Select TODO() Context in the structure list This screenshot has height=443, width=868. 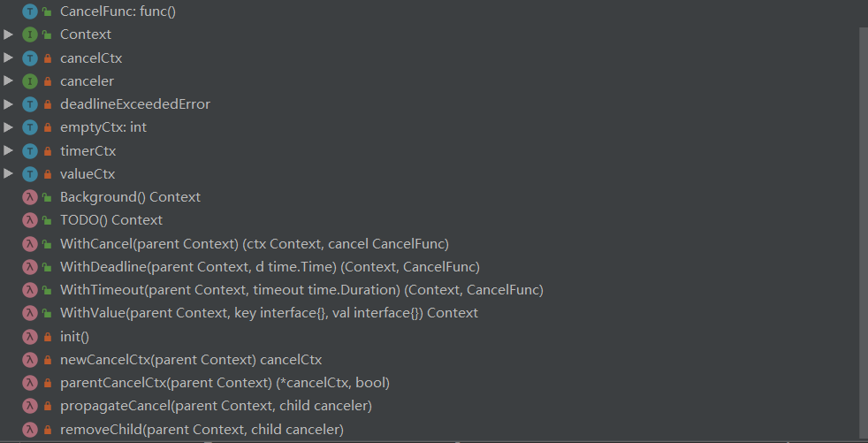111,220
